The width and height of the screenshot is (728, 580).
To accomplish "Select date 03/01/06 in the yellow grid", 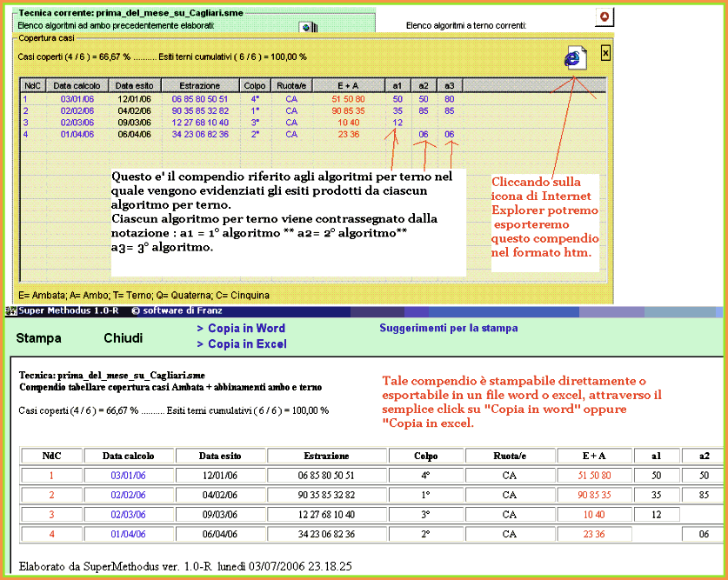I will (77, 99).
